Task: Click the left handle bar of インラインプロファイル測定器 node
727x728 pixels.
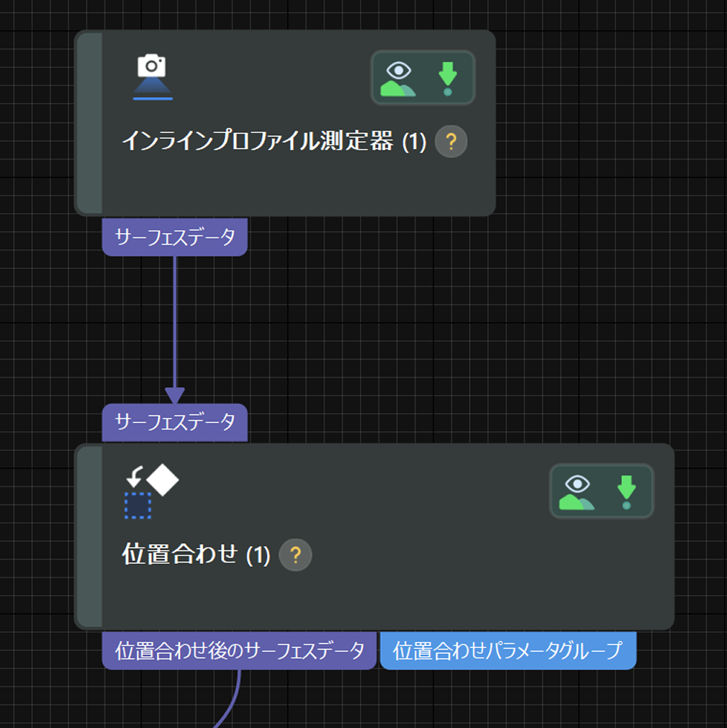Action: pos(90,123)
